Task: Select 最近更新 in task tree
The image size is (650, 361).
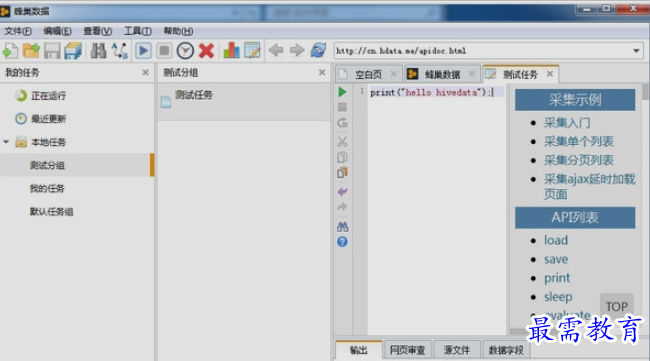Action: (48, 119)
